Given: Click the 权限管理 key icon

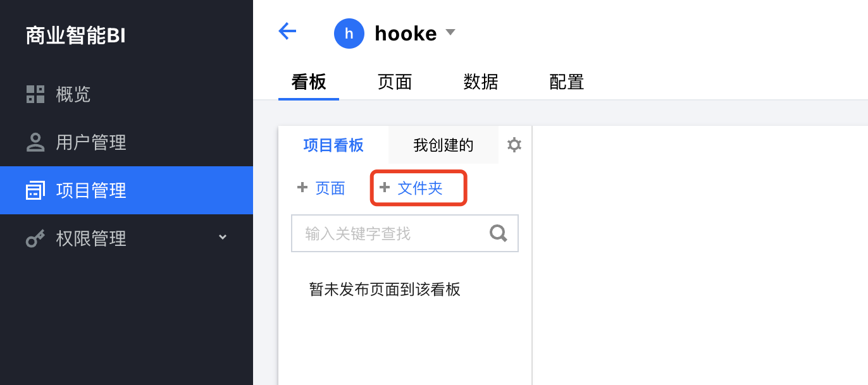Looking at the screenshot, I should [35, 238].
